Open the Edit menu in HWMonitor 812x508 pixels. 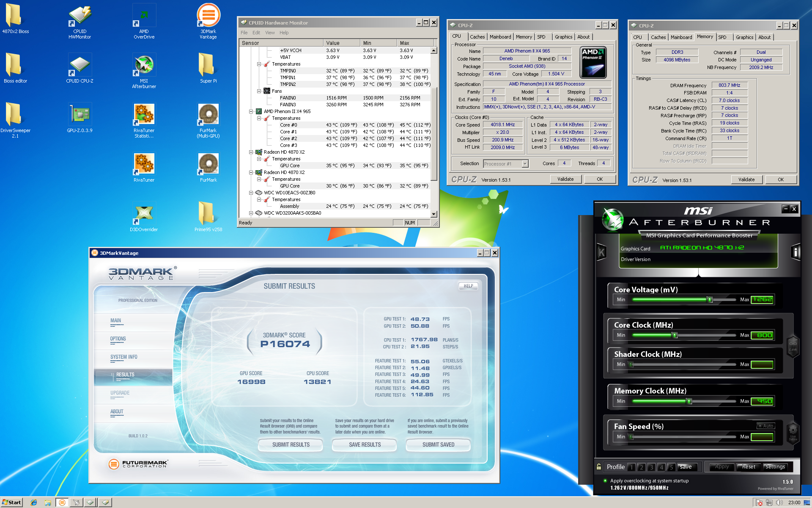coord(256,33)
